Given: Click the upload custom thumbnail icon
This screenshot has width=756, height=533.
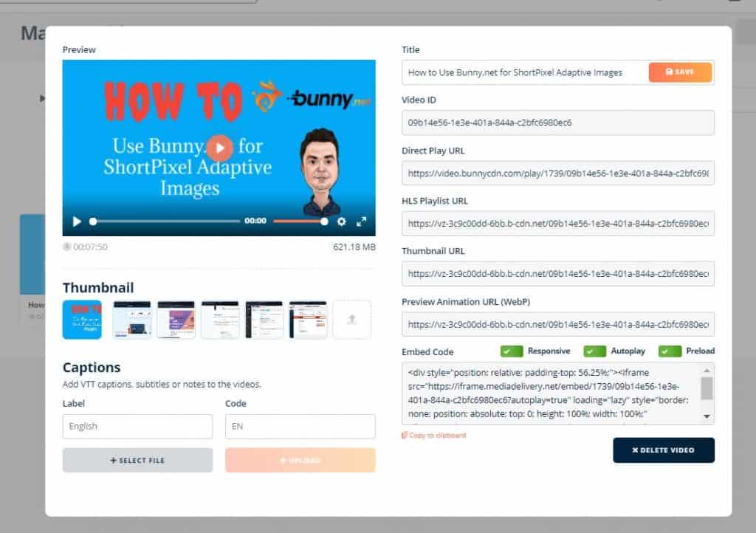Looking at the screenshot, I should click(351, 320).
